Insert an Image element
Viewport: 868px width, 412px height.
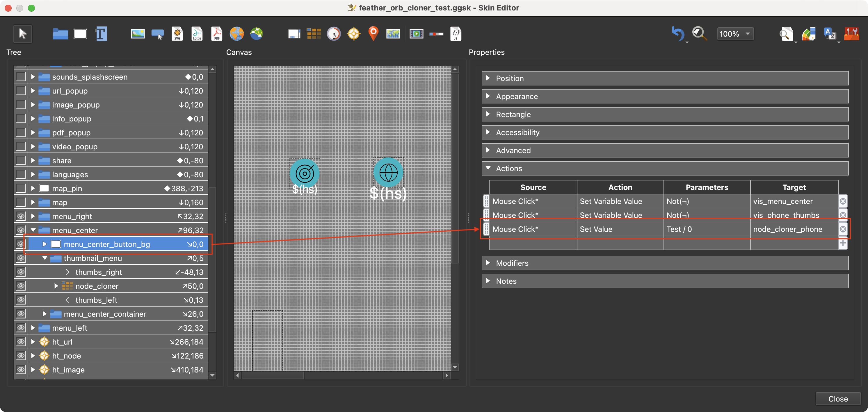click(138, 34)
